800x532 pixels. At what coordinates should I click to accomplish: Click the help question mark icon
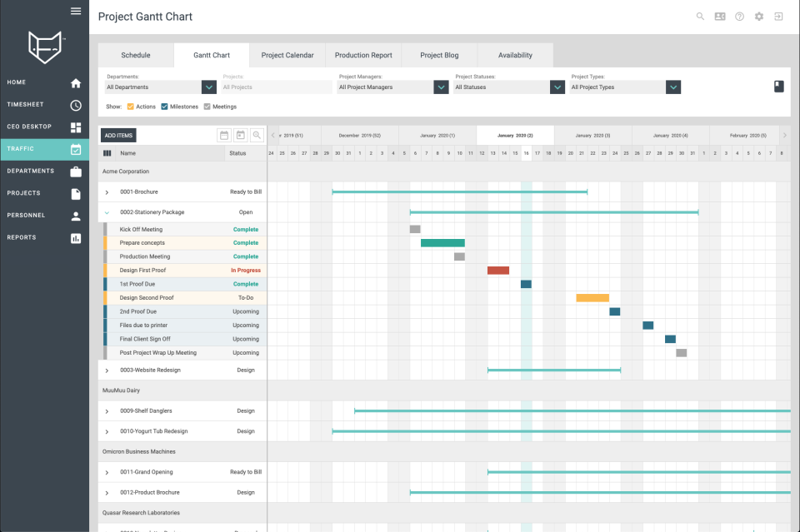pyautogui.click(x=739, y=16)
